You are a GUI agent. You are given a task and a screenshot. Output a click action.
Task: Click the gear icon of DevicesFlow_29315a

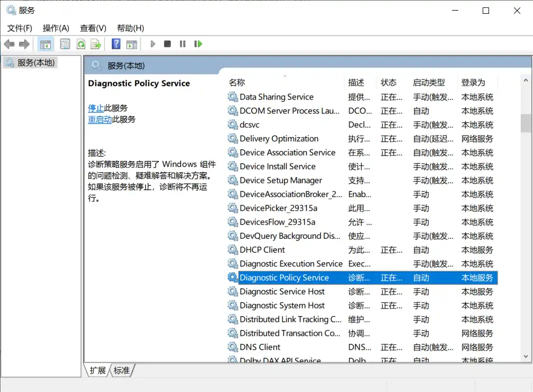point(233,222)
